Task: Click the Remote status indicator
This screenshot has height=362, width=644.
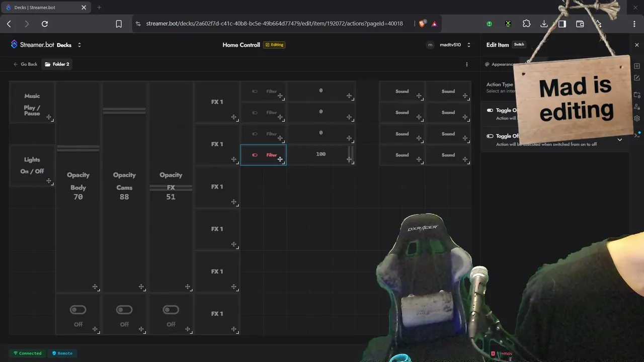Action: tap(62, 353)
